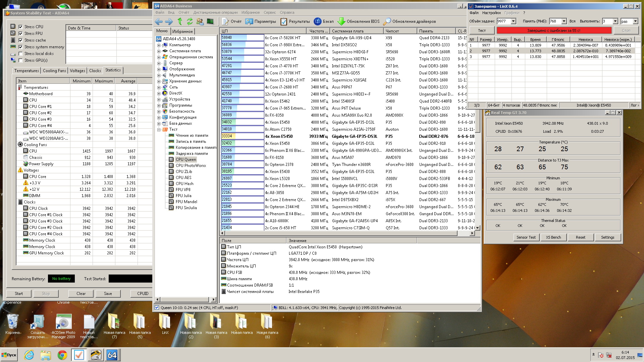Screen dimensions: 644x362
Task: Enable the Stress local disks checkbox
Action: (x=20, y=54)
